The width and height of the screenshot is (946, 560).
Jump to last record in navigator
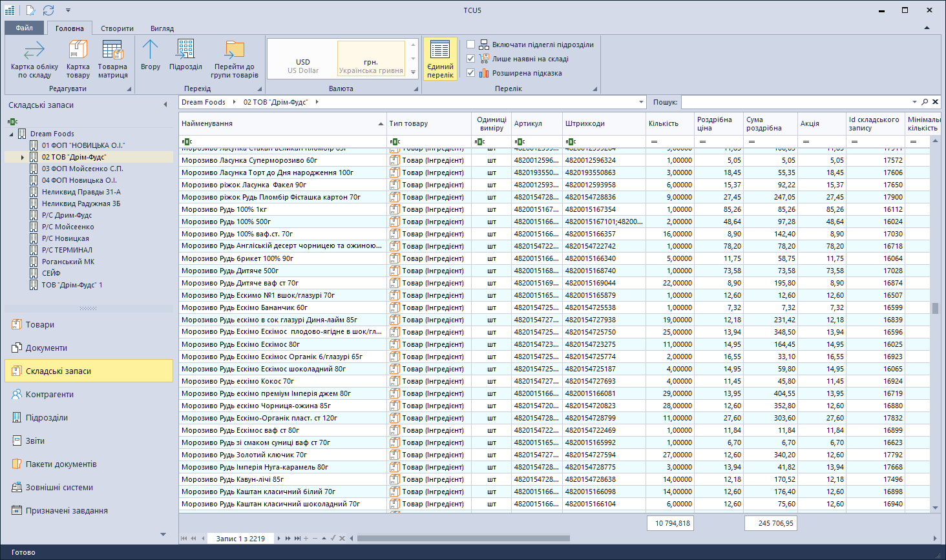297,538
